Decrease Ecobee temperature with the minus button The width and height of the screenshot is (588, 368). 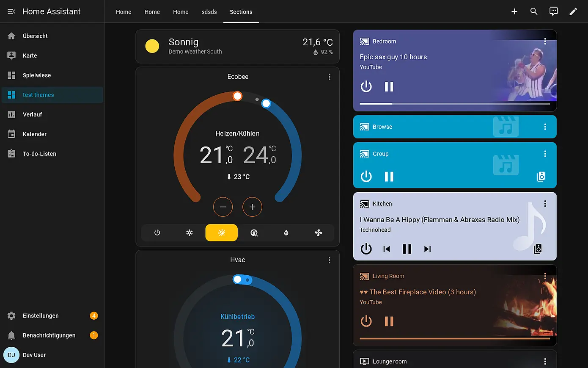(x=223, y=207)
